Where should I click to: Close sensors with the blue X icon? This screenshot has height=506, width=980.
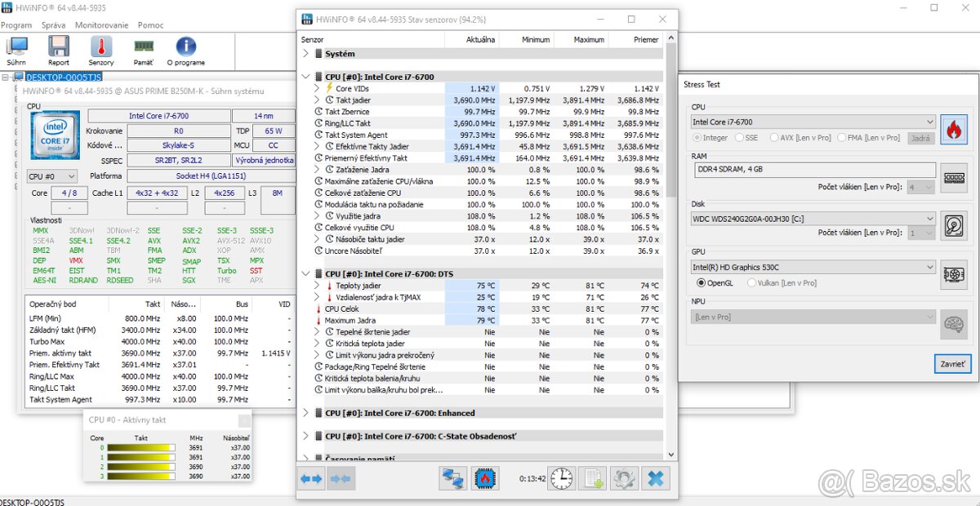coord(655,479)
